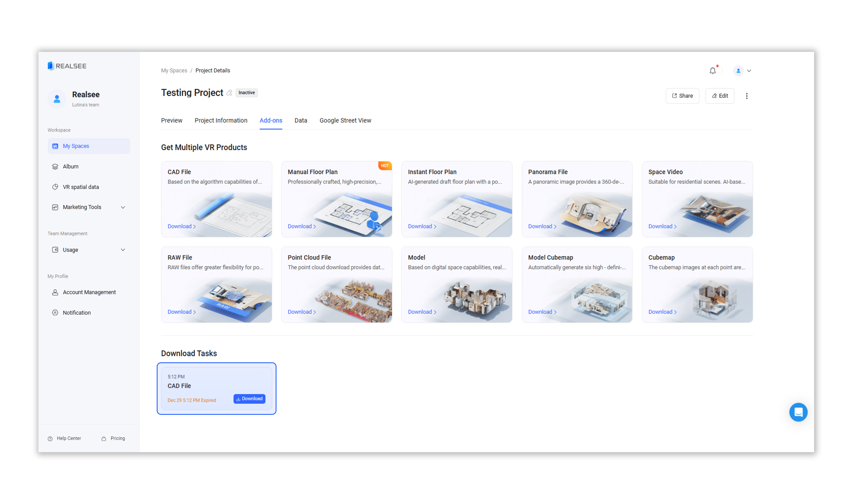The image size is (854, 504).
Task: Click the Realsee logo
Action: pyautogui.click(x=67, y=66)
